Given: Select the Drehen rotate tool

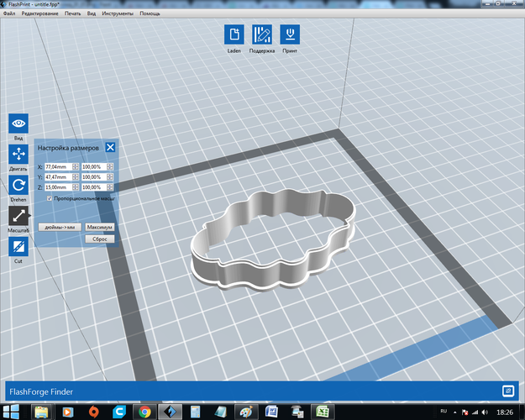Looking at the screenshot, I should [x=18, y=185].
